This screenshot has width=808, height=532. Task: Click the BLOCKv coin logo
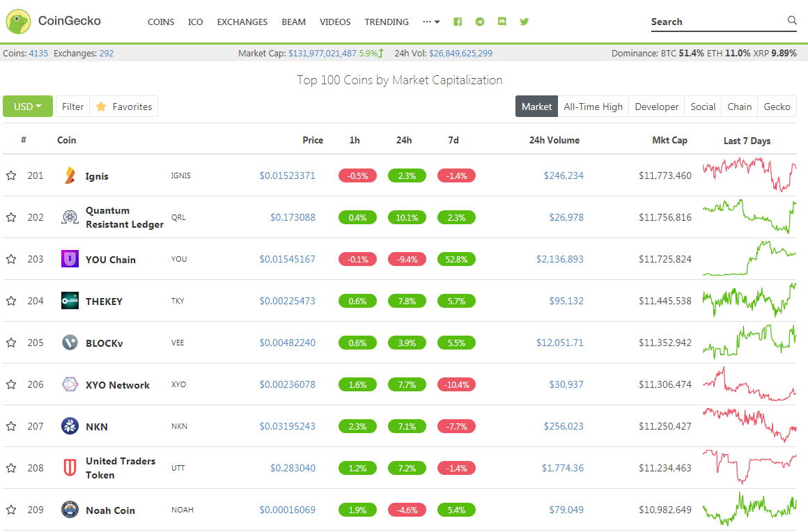pos(70,343)
